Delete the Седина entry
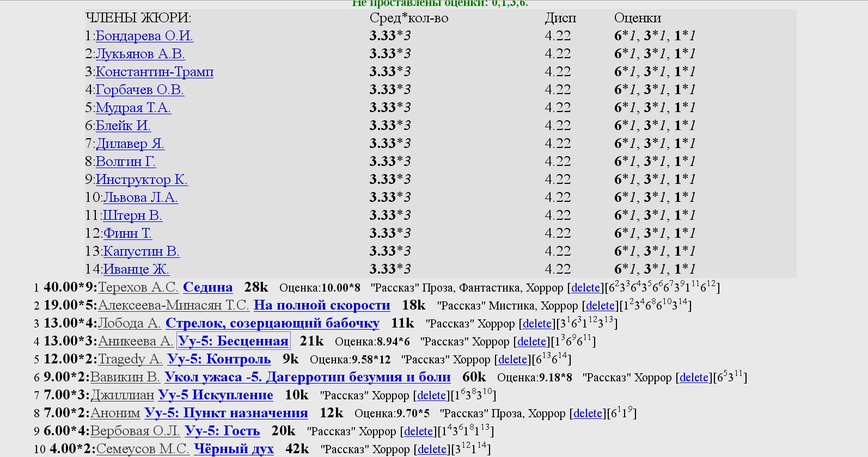Image resolution: width=868 pixels, height=457 pixels. click(x=585, y=288)
